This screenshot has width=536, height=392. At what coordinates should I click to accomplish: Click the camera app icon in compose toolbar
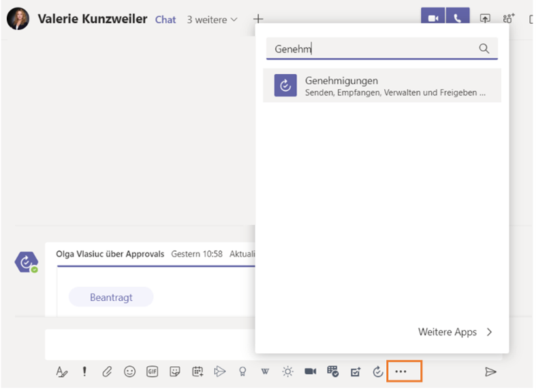pos(310,371)
